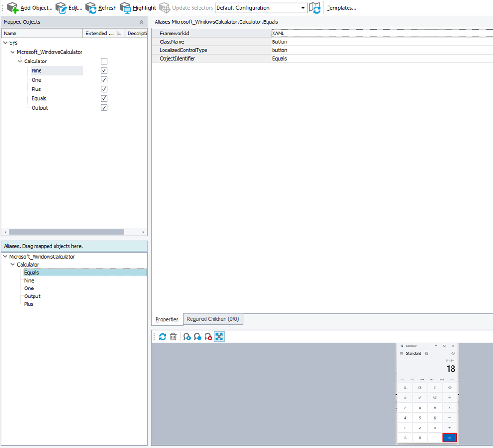Click the Refresh icon in the top toolbar

[91, 7]
